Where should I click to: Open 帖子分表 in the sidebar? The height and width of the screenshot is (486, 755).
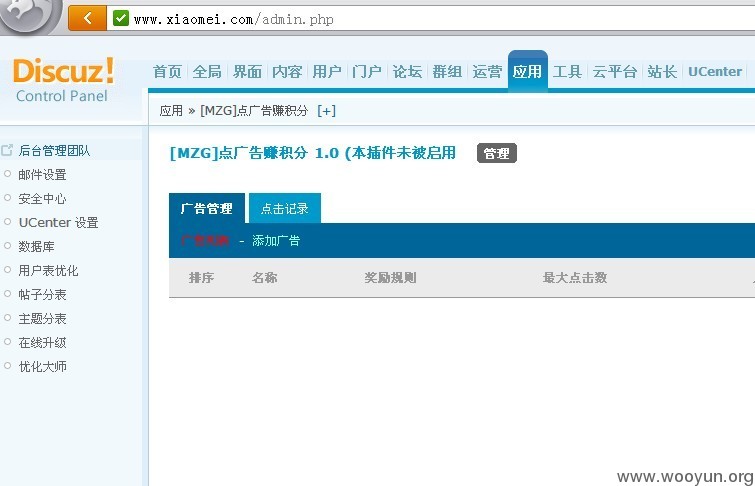coord(42,295)
